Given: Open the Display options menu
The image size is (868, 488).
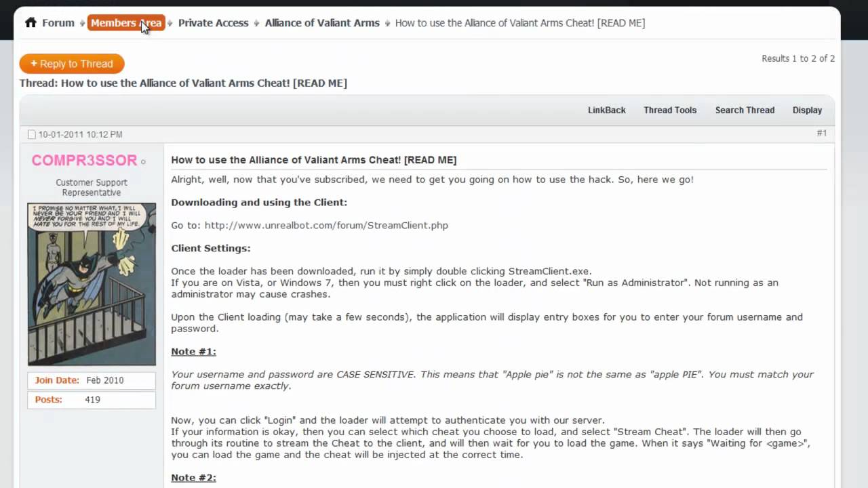Looking at the screenshot, I should (807, 110).
